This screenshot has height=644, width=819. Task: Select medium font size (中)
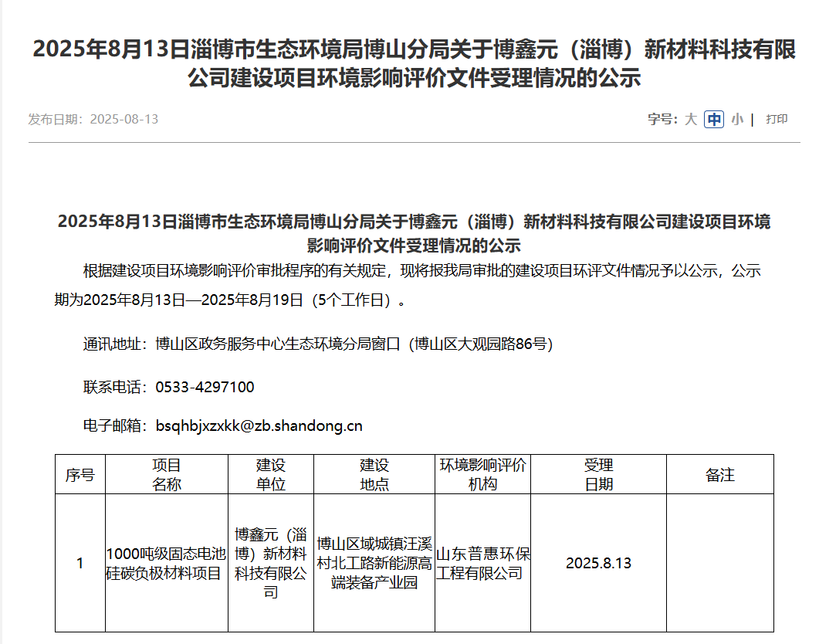coord(714,120)
